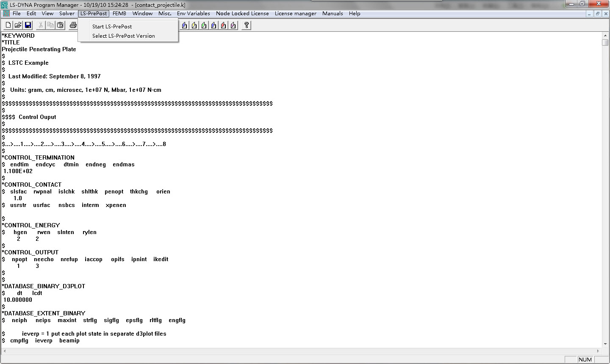Screen dimensions: 610x364
Task: Click the vertical scrollbar thumb
Action: [605, 43]
